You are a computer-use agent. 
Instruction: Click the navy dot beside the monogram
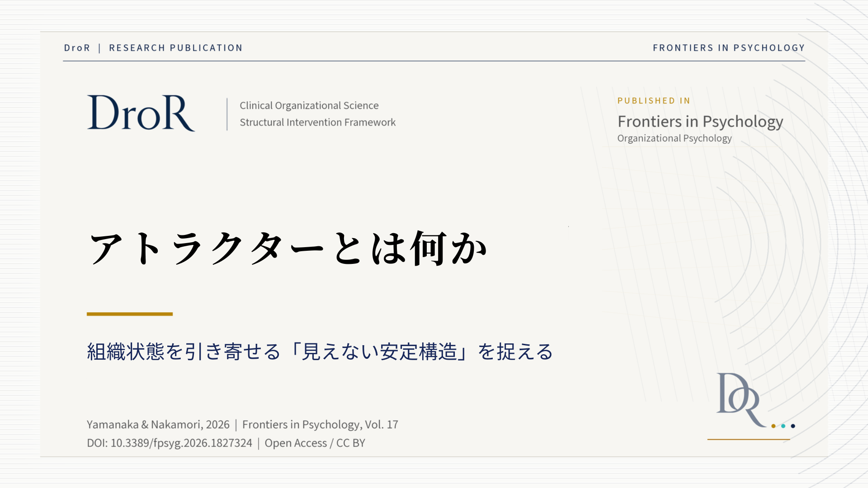pyautogui.click(x=793, y=426)
